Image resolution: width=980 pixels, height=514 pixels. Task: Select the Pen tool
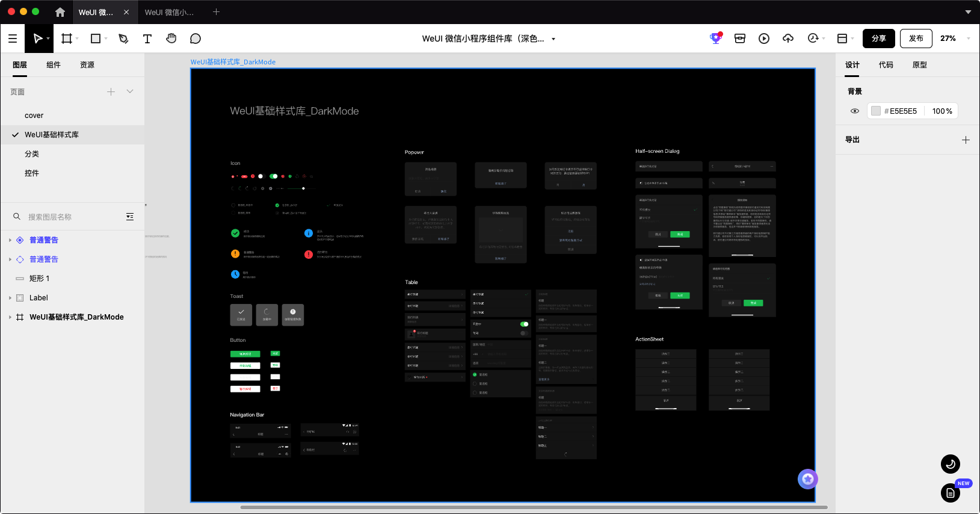123,39
